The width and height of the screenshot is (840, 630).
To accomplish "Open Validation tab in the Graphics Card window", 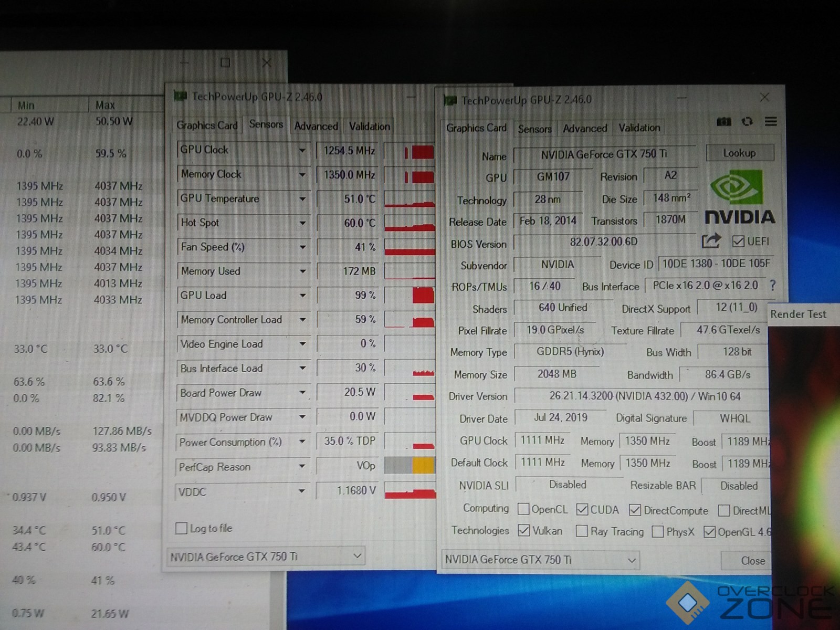I will (639, 128).
